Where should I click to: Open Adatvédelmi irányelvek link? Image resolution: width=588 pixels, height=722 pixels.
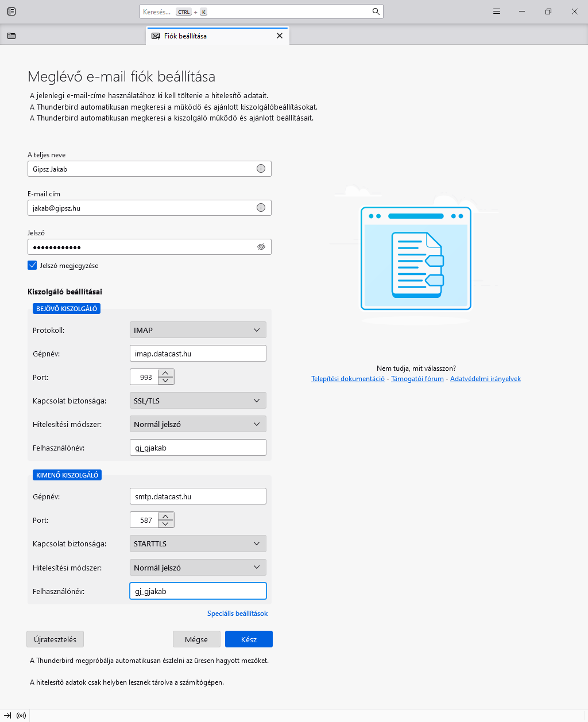485,379
